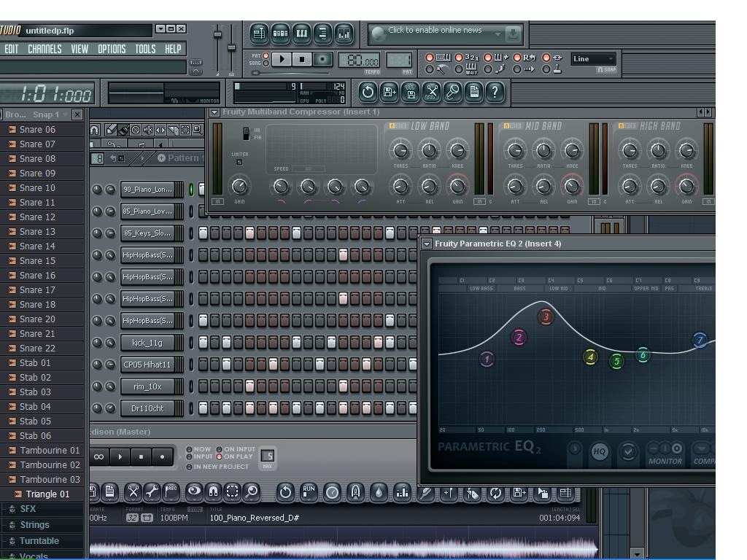
Task: Open the Line snap dropdown
Action: click(x=594, y=59)
